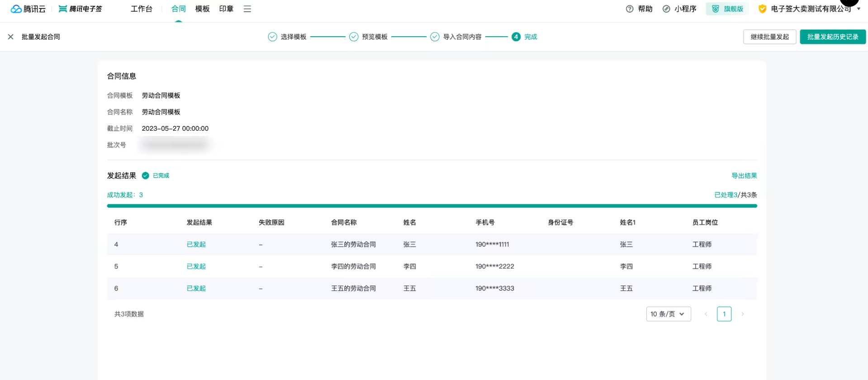Click phone number 190****2222
This screenshot has height=380, width=868.
494,266
